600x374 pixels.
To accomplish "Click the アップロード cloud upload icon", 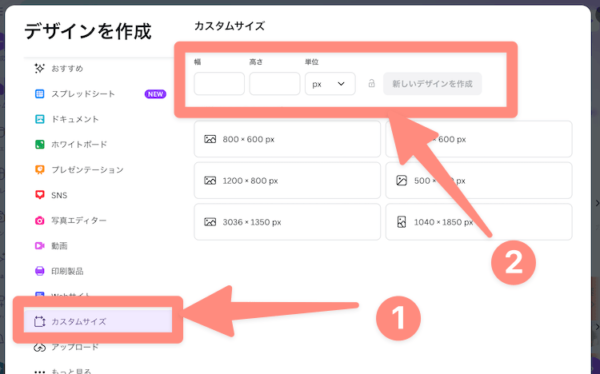I will pyautogui.click(x=39, y=347).
